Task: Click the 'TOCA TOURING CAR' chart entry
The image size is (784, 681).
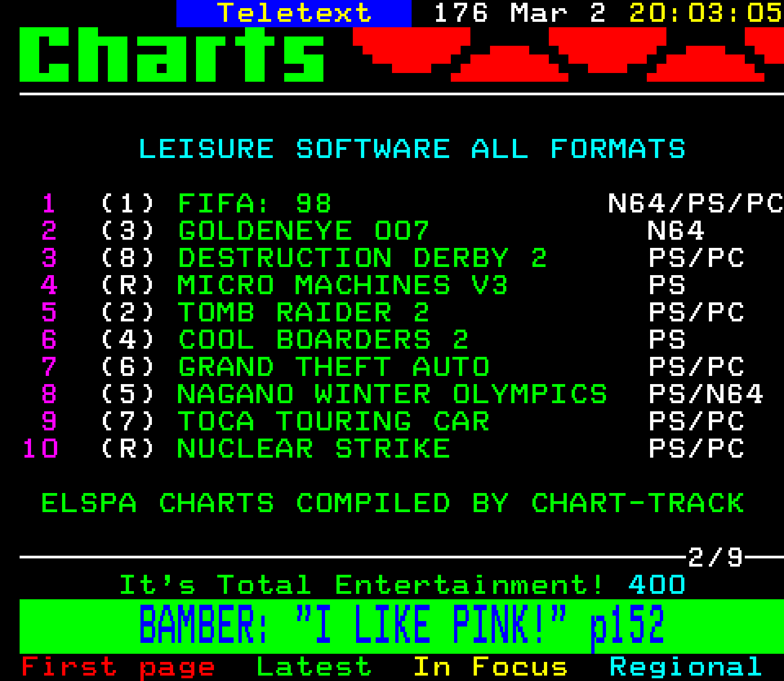Action: (334, 421)
